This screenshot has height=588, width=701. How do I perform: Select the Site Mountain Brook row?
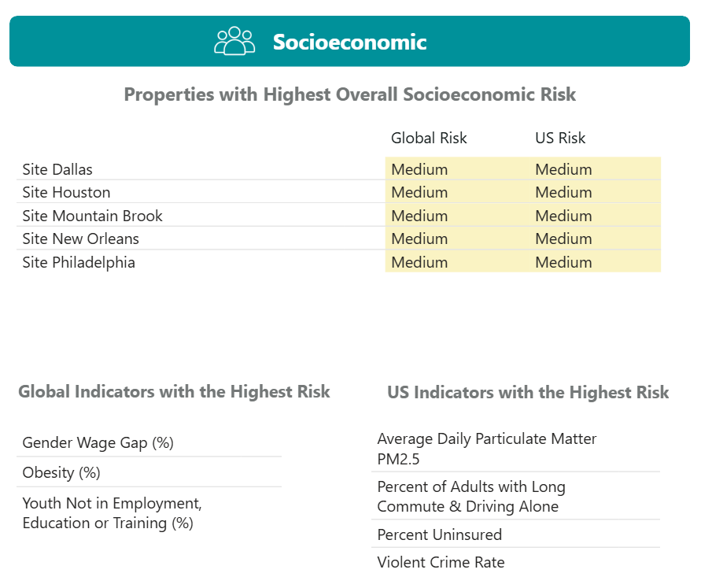pyautogui.click(x=92, y=216)
